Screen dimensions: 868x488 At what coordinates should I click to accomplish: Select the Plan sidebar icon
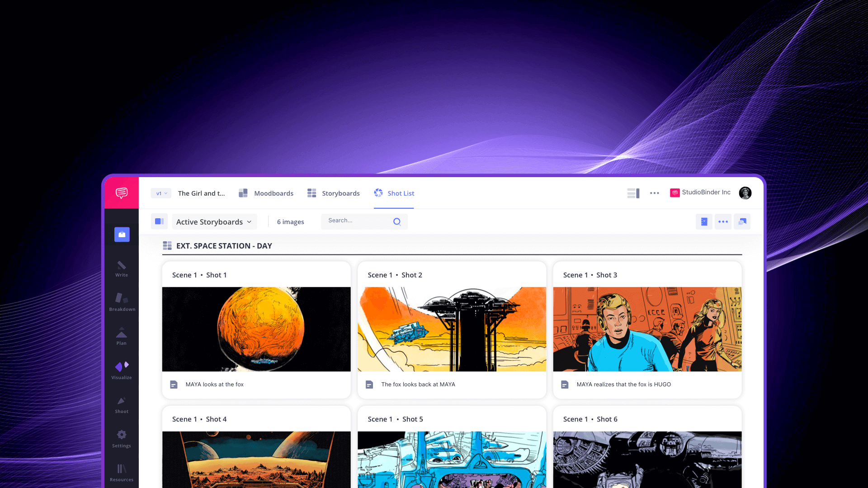[122, 337]
